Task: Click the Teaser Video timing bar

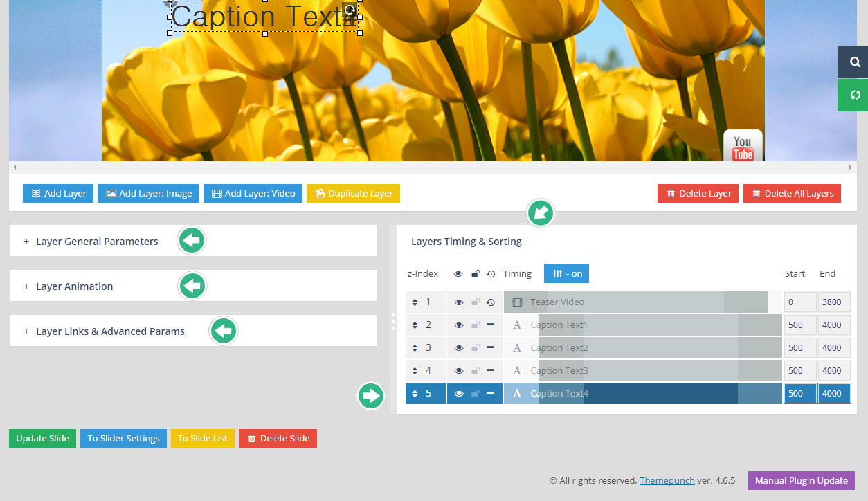Action: pyautogui.click(x=637, y=302)
